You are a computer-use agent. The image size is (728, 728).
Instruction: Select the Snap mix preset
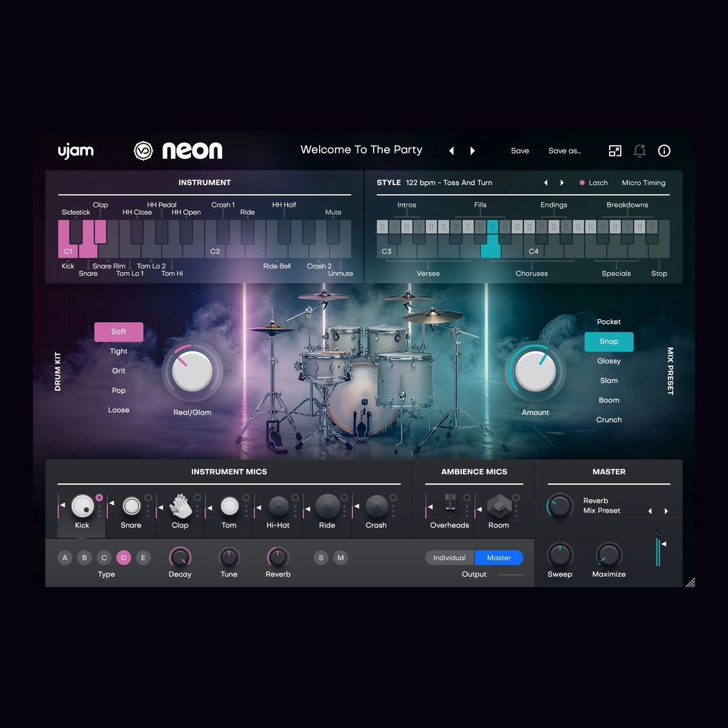pyautogui.click(x=609, y=342)
